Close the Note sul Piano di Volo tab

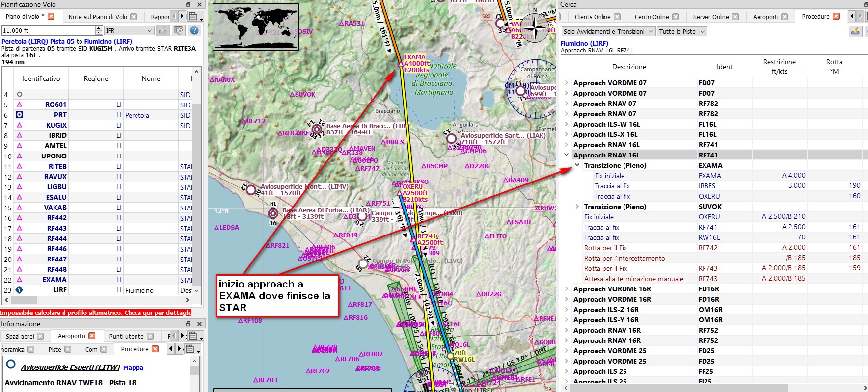pos(134,17)
